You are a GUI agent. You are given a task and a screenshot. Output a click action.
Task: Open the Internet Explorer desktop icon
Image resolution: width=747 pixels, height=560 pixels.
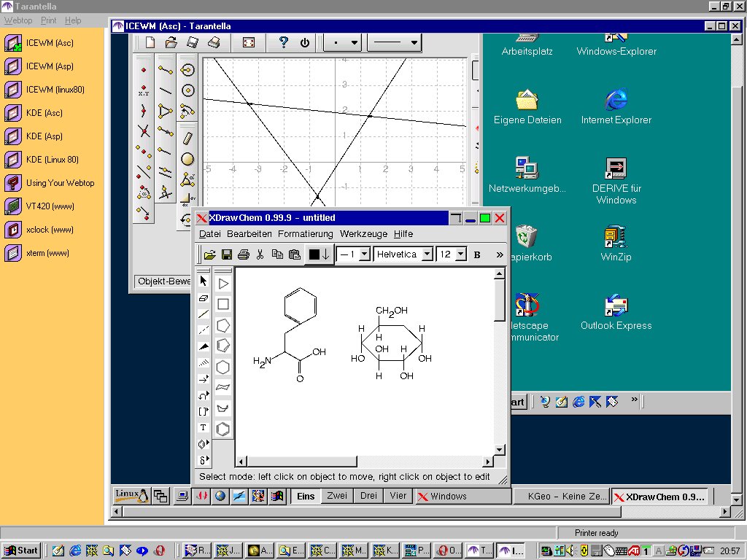(x=616, y=106)
